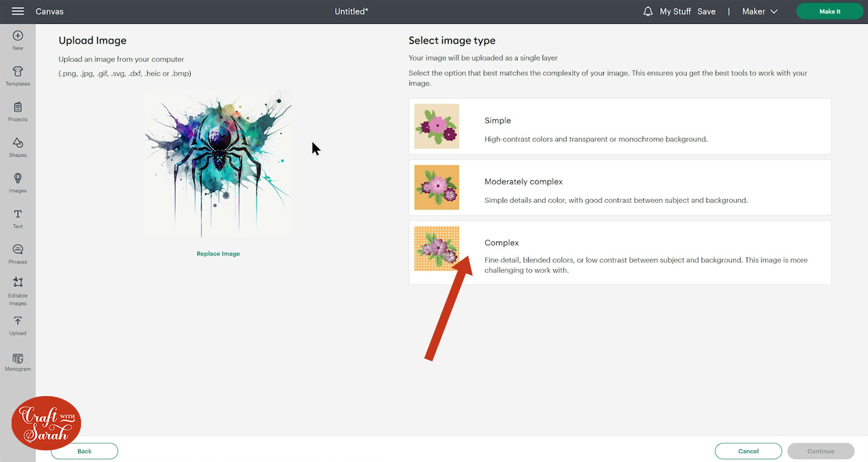
Task: Open the Shapes panel
Action: [18, 147]
